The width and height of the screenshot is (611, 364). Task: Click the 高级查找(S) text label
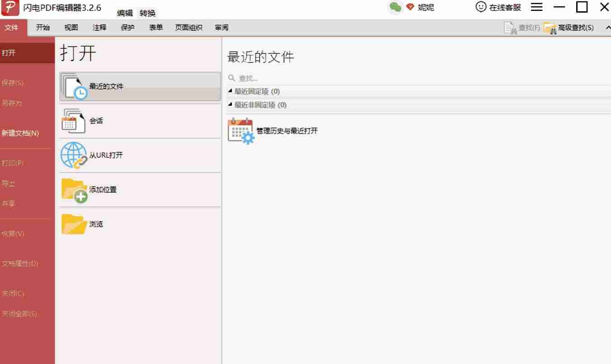click(576, 28)
